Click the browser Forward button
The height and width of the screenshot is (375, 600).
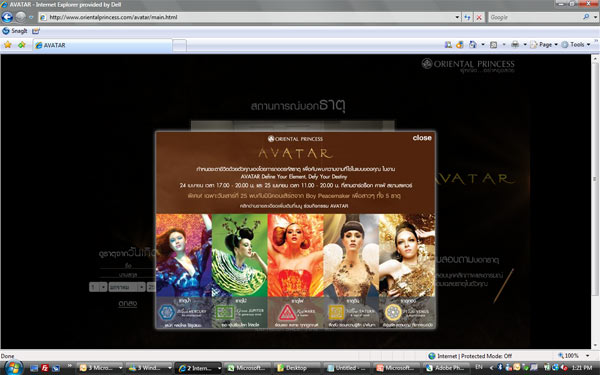[21, 17]
